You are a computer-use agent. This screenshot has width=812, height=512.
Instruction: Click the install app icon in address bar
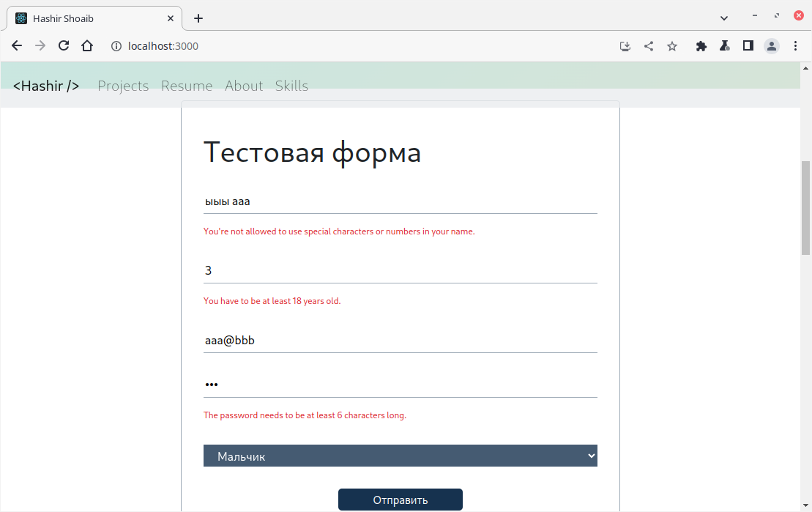coord(625,46)
